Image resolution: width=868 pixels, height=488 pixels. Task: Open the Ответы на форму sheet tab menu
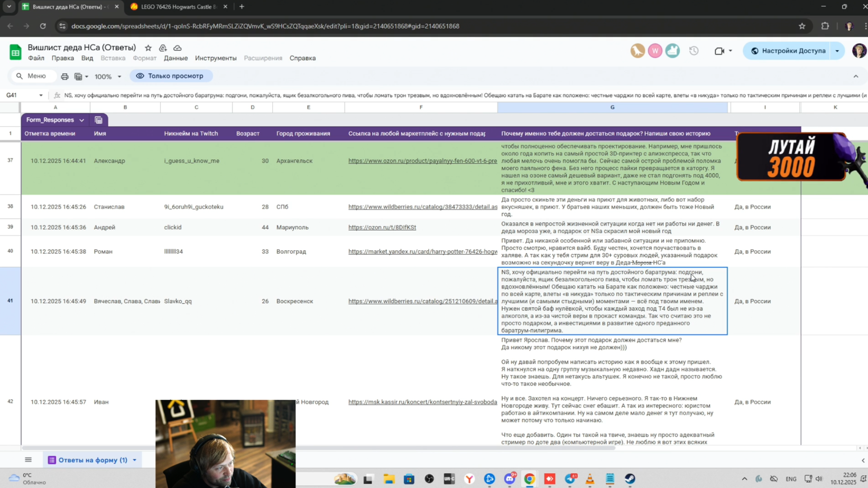point(135,460)
